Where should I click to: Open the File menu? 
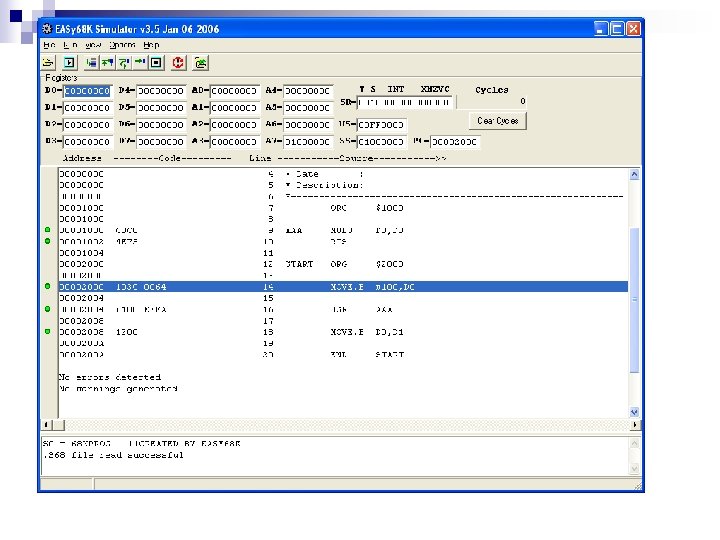tap(48, 45)
